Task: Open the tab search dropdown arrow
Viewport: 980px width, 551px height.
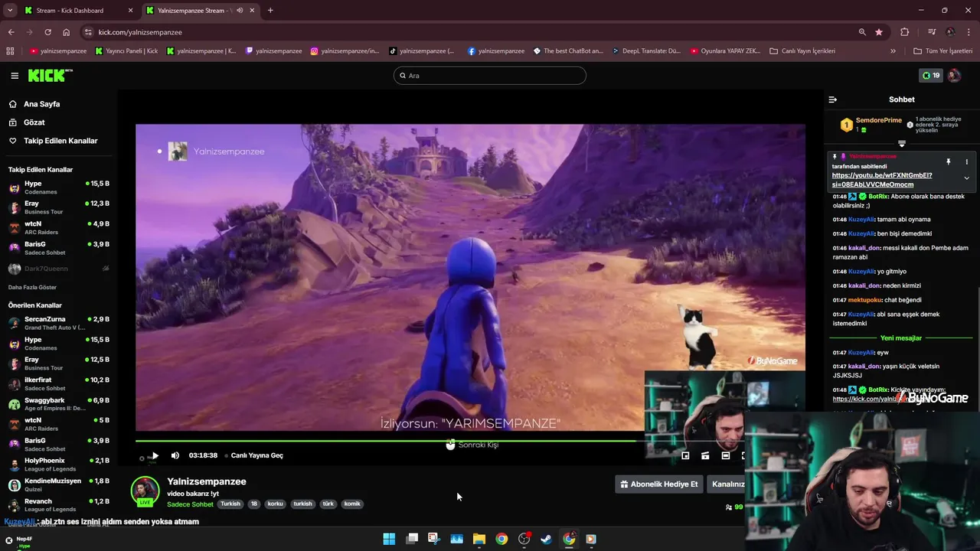Action: pos(10,11)
